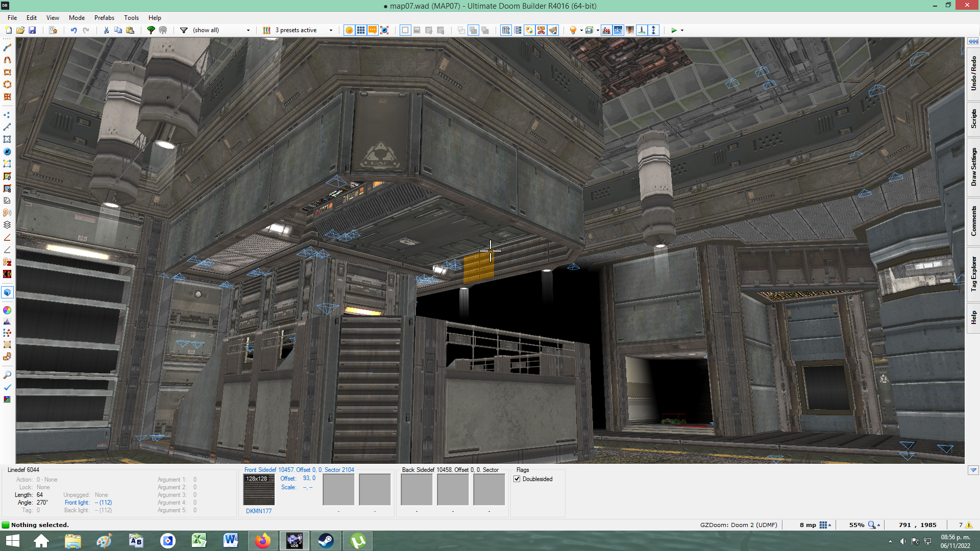
Task: Expand the side docker double-arrow button
Action: [x=973, y=41]
